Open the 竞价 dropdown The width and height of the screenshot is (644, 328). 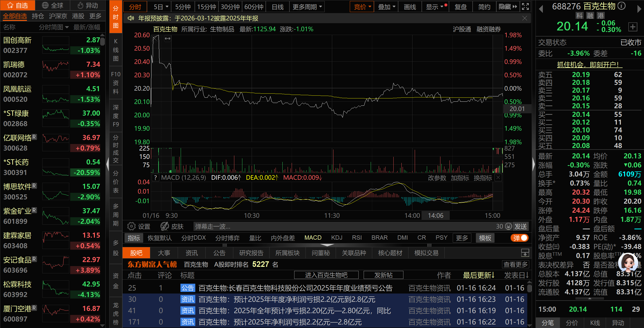pos(362,7)
